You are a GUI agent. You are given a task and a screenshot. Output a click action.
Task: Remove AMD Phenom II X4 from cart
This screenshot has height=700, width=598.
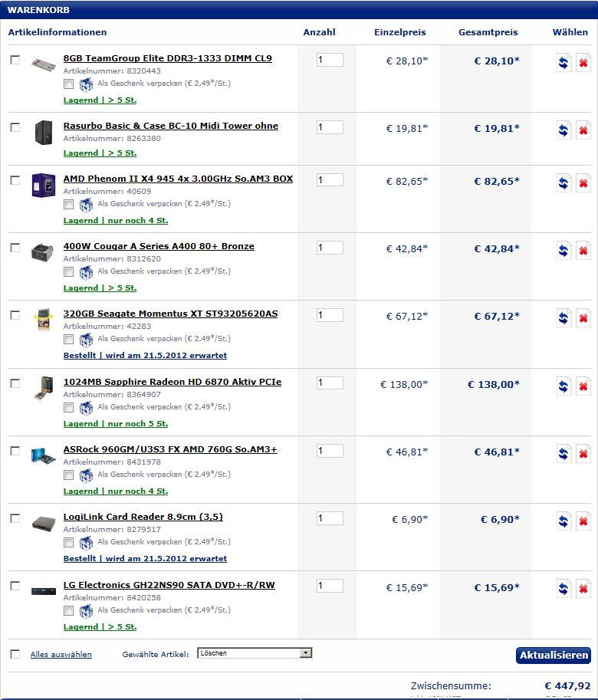click(583, 183)
